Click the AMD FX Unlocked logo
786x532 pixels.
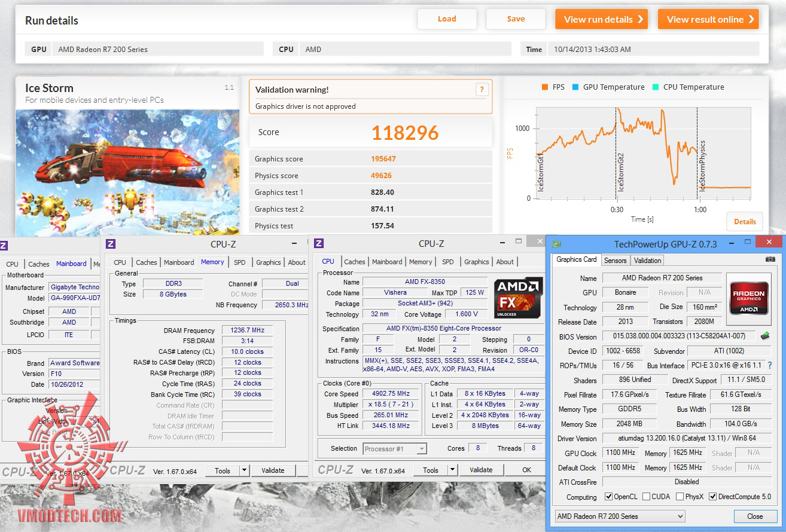coord(519,297)
